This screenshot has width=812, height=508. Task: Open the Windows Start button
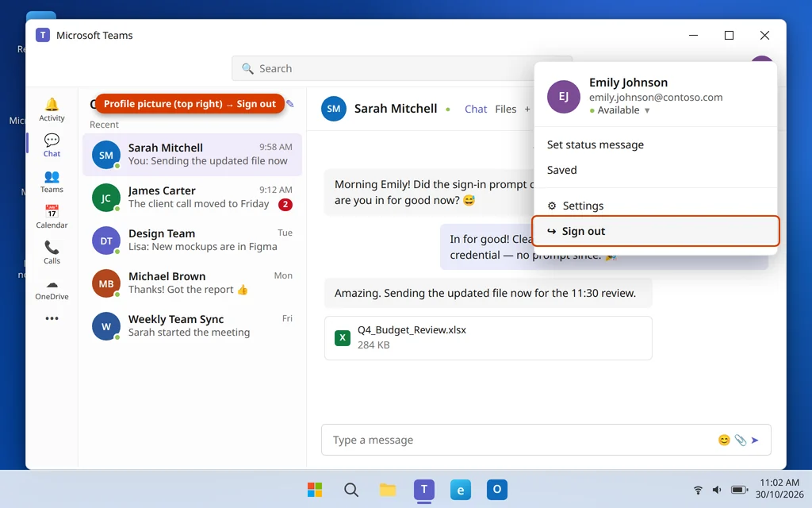pyautogui.click(x=314, y=489)
